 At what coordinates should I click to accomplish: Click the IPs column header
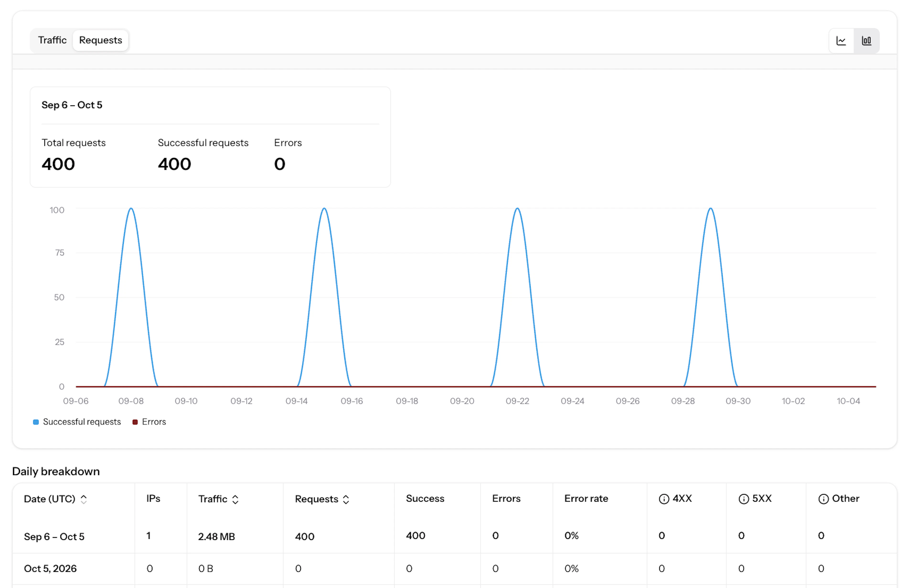click(x=153, y=498)
